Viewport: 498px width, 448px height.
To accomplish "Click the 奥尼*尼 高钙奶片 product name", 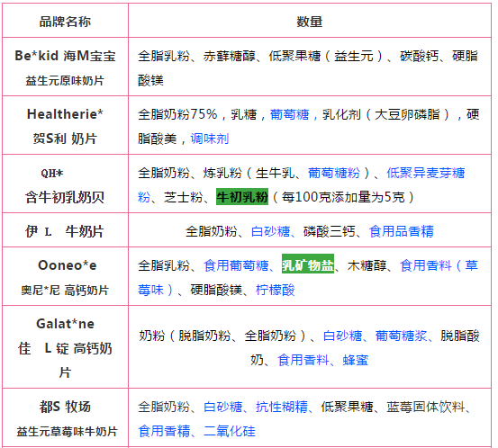I will pyautogui.click(x=65, y=290).
